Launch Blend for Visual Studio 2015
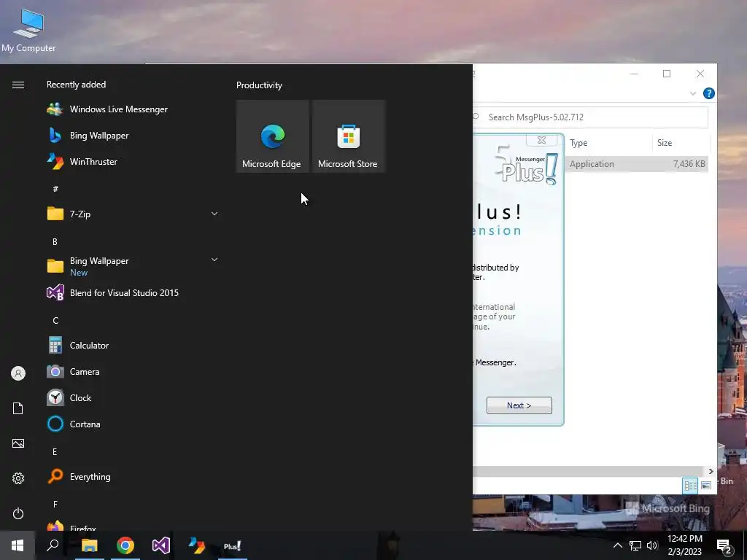The height and width of the screenshot is (560, 747). point(133,293)
